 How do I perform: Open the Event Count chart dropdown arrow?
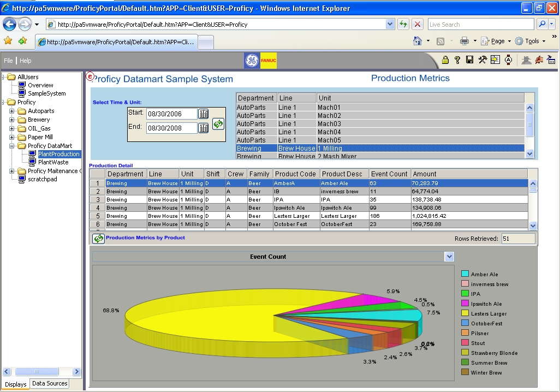point(449,256)
